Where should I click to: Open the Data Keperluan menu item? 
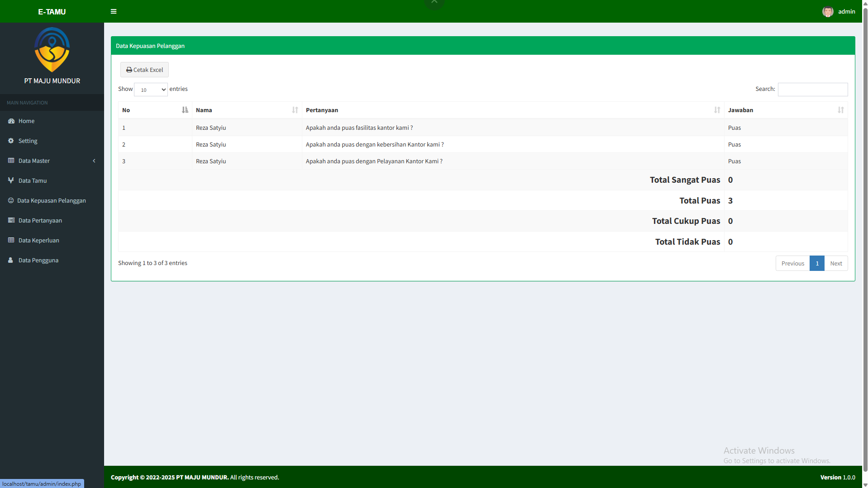52,240
